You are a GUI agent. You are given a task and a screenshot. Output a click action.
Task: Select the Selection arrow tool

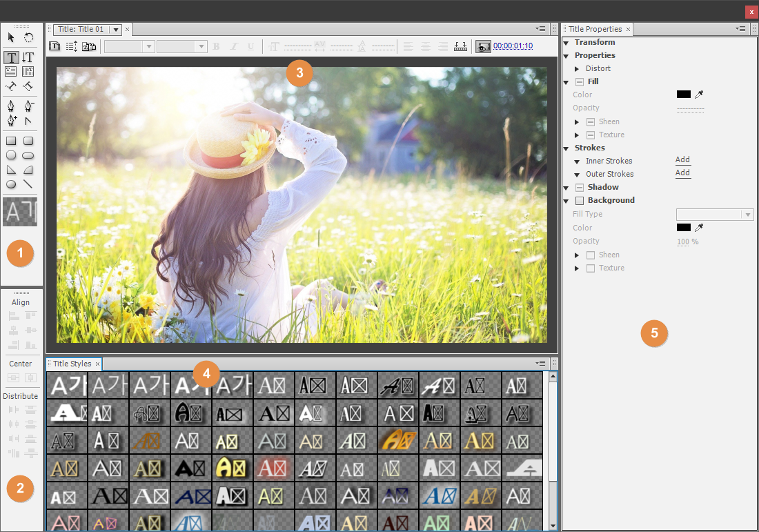coord(11,37)
